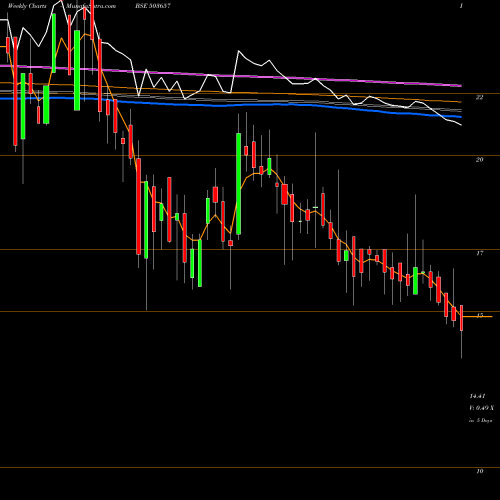Click the "V: 0.49 X" volume text
This screenshot has height=500, width=500.
coord(481,408)
